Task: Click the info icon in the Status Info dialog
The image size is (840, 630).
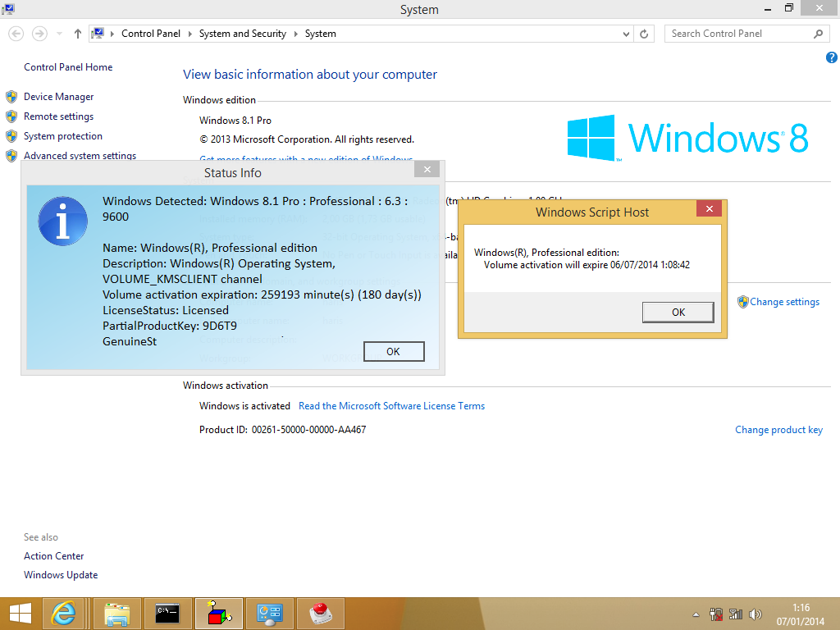Action: 63,221
